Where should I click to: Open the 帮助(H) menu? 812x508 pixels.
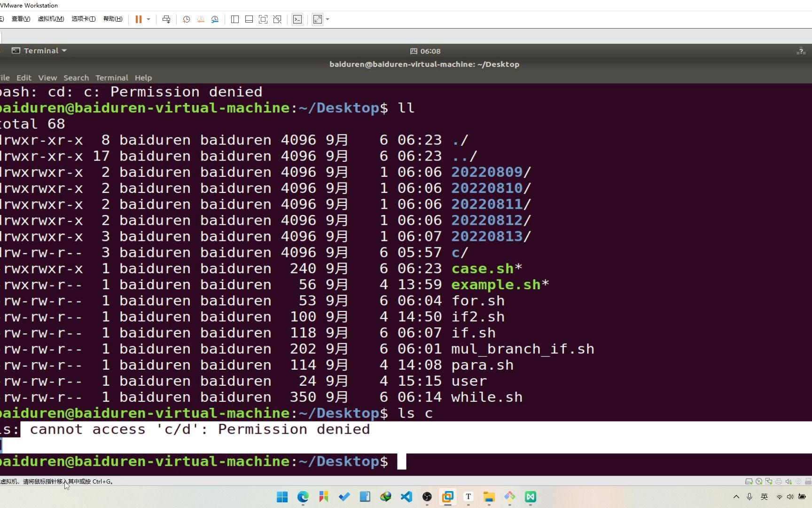pos(113,19)
